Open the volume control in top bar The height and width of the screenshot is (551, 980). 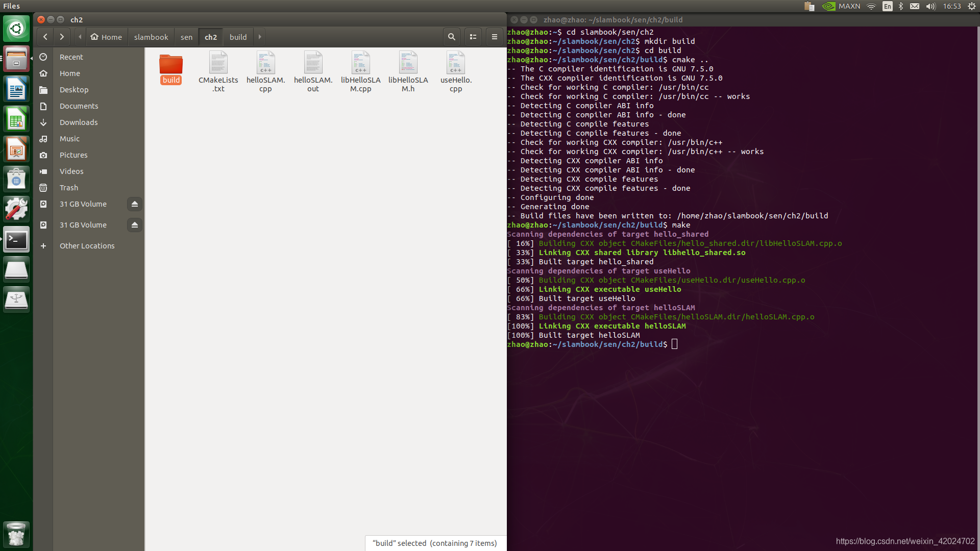[930, 6]
